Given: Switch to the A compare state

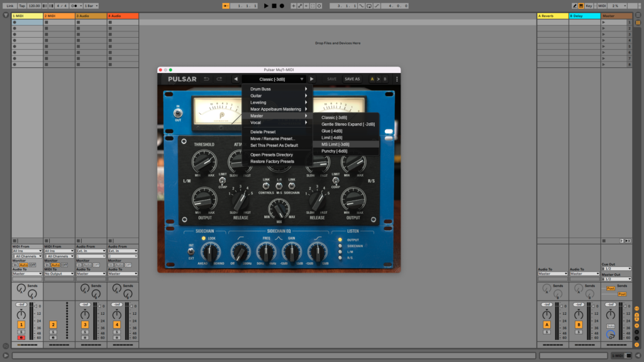Looking at the screenshot, I should (372, 79).
